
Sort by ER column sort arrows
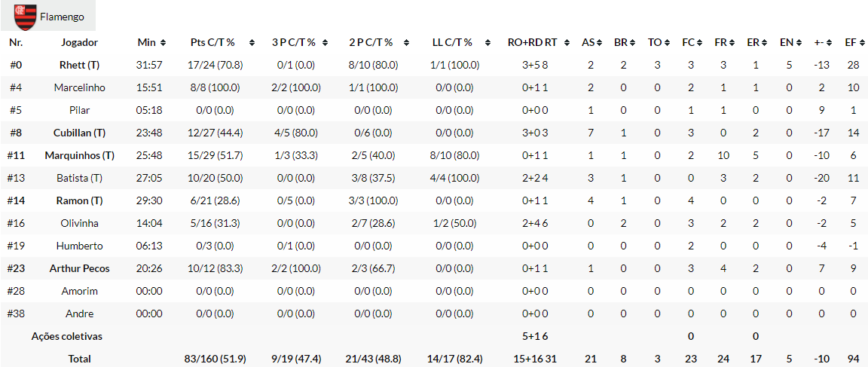point(764,43)
